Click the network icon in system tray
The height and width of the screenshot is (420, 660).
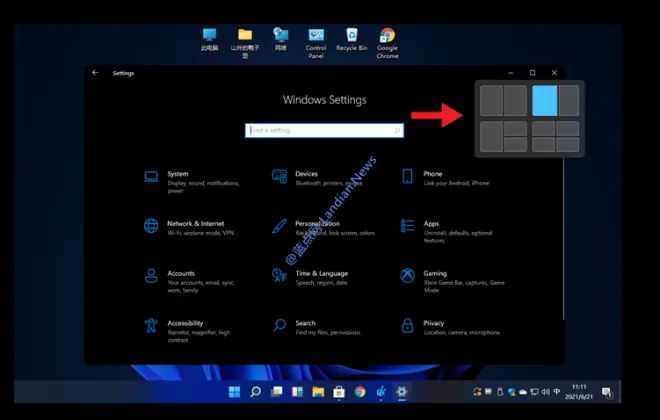pos(534,392)
